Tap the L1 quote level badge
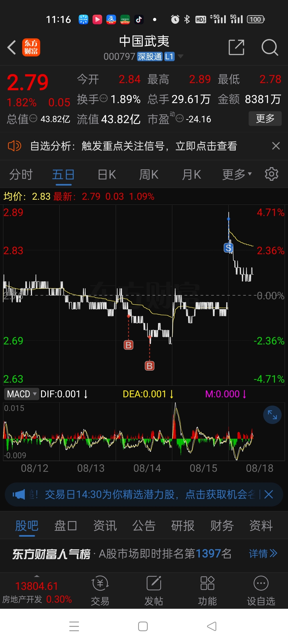288x644 pixels. pyautogui.click(x=169, y=57)
